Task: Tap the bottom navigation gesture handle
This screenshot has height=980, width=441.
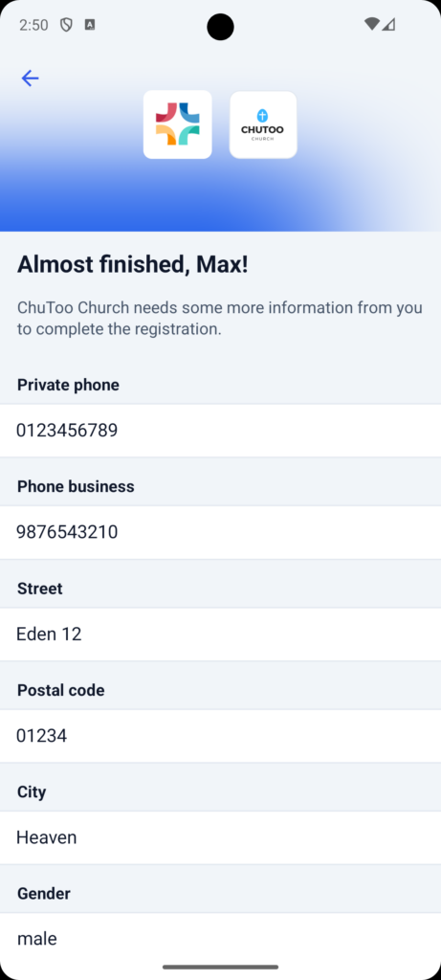Action: 220,967
